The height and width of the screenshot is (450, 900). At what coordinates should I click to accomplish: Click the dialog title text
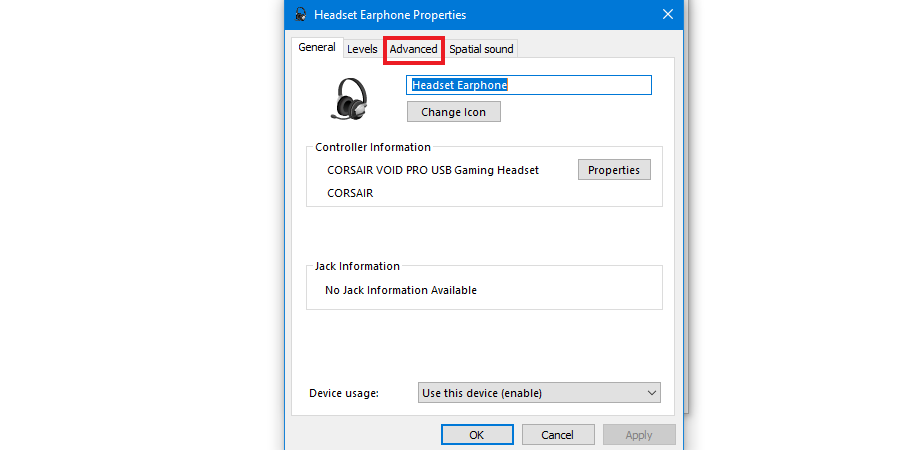tap(390, 15)
